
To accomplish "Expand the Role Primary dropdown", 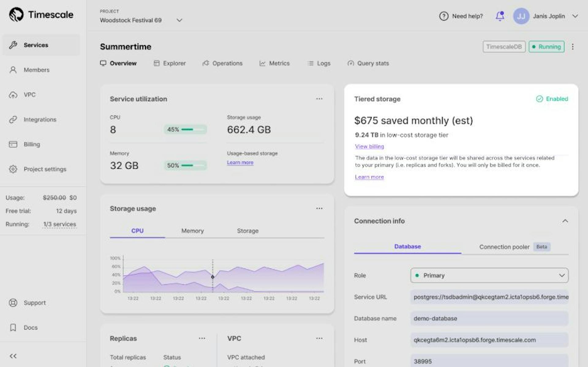I will pyautogui.click(x=562, y=275).
